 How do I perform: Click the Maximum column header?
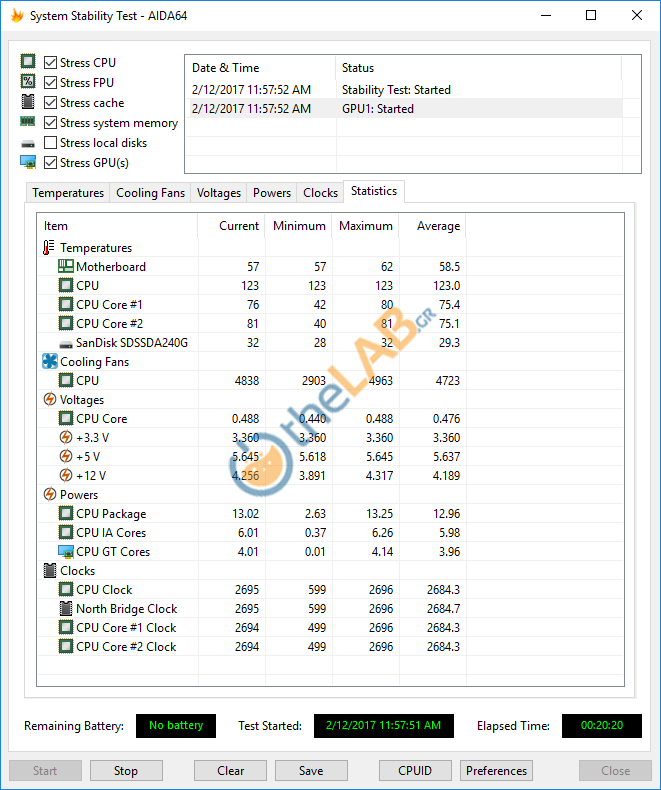click(x=365, y=226)
